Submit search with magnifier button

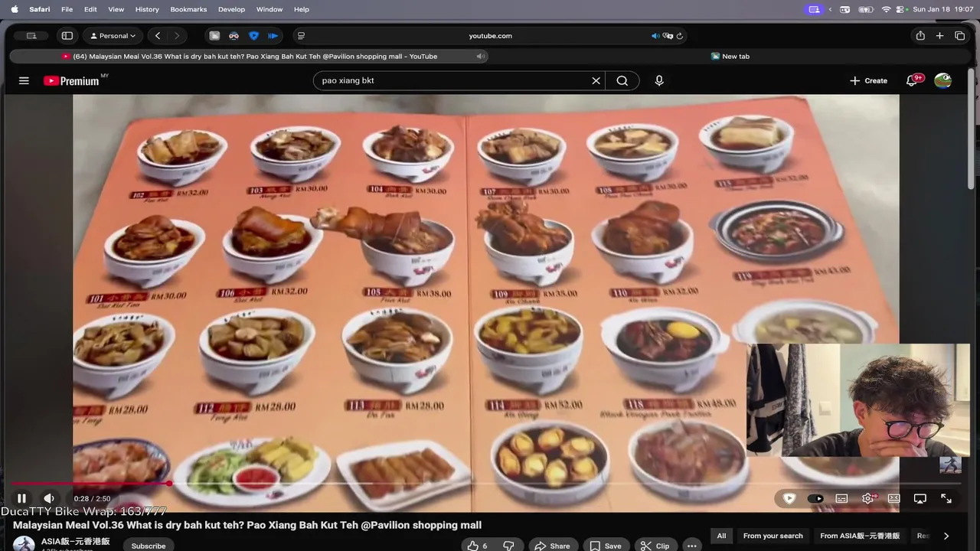[622, 80]
